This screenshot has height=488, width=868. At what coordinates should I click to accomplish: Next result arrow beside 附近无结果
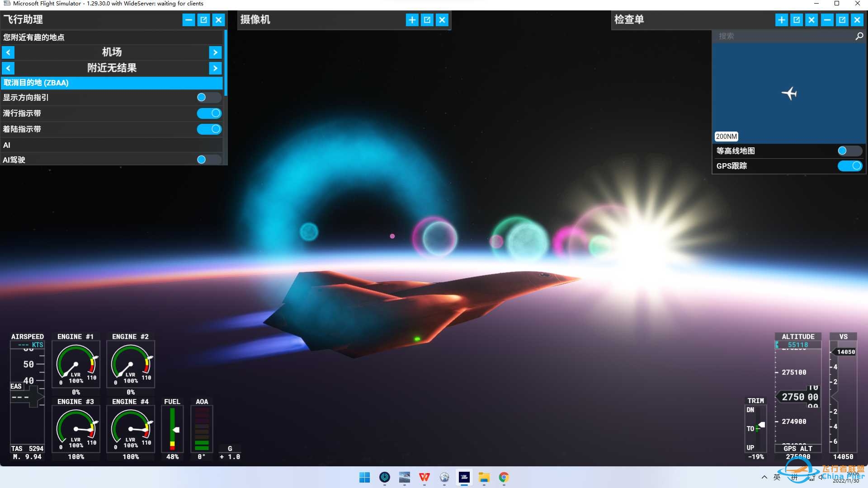point(215,68)
